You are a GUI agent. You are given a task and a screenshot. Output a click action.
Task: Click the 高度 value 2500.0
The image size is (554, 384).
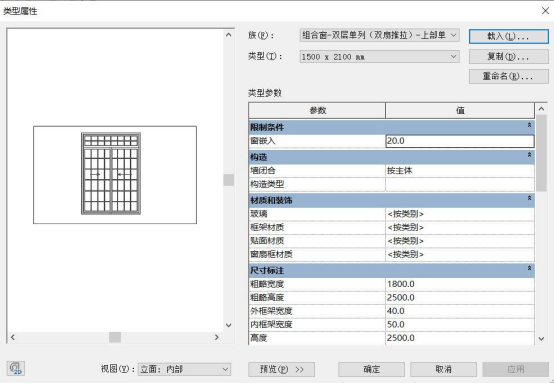460,338
